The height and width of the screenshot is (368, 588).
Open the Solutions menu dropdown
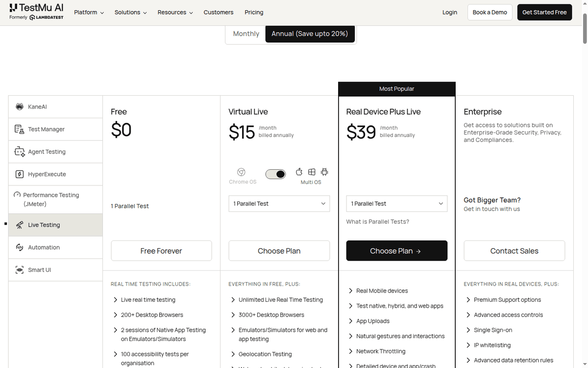[x=130, y=12]
